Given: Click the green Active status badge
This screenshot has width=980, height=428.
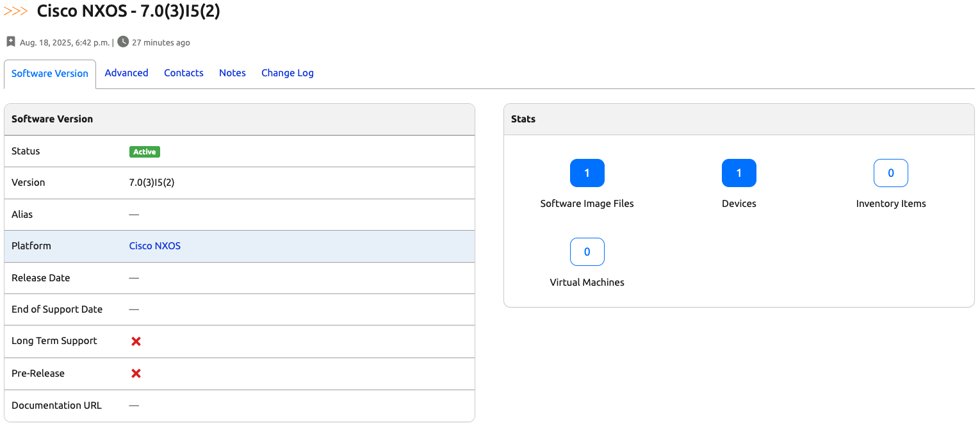Looking at the screenshot, I should pyautogui.click(x=144, y=151).
